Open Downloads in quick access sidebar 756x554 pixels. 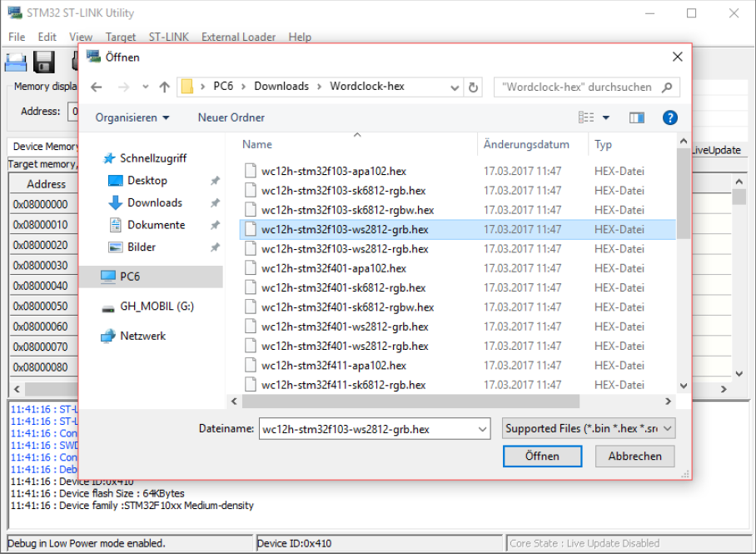point(145,202)
